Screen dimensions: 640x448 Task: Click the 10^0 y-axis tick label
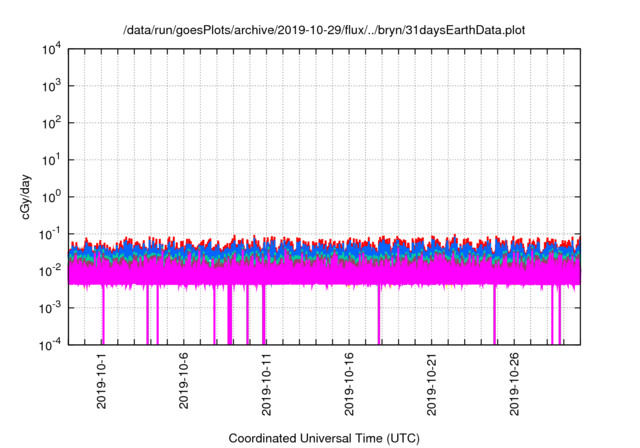pyautogui.click(x=51, y=197)
